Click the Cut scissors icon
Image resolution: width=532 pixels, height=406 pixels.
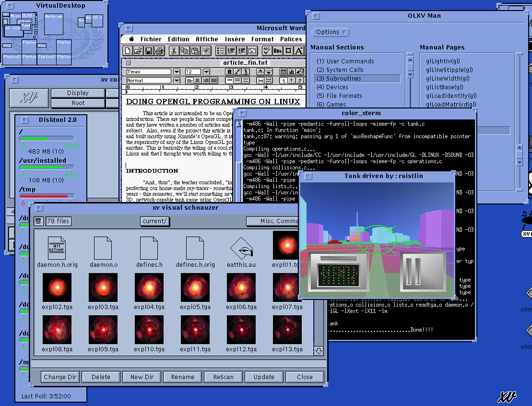point(174,51)
